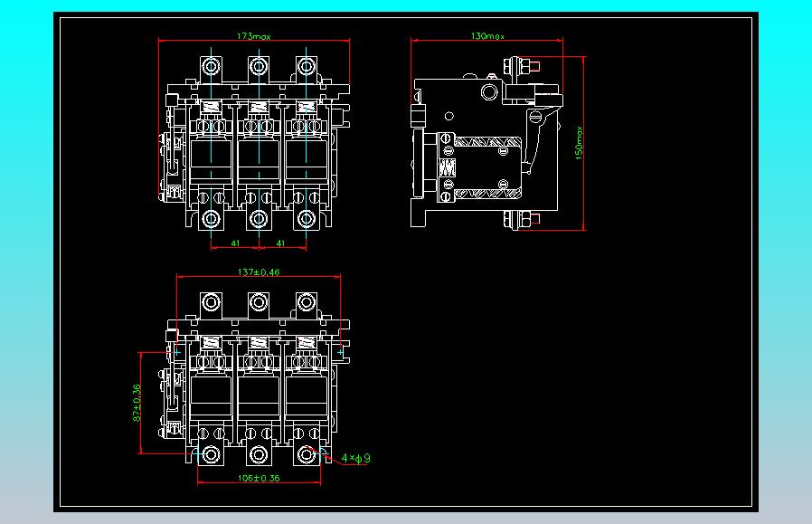The image size is (812, 524).
Task: Select the 137±0.46 mounting dimension text
Action: pos(259,272)
